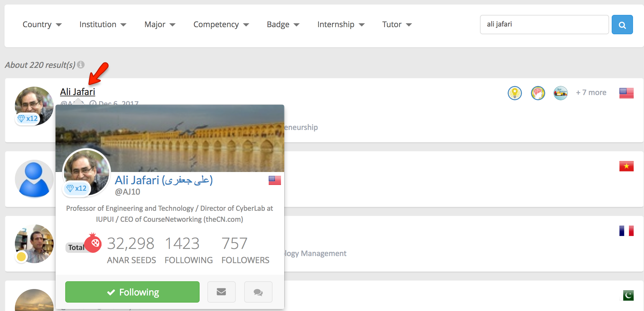Expand the Tutor filter dropdown

pos(397,25)
